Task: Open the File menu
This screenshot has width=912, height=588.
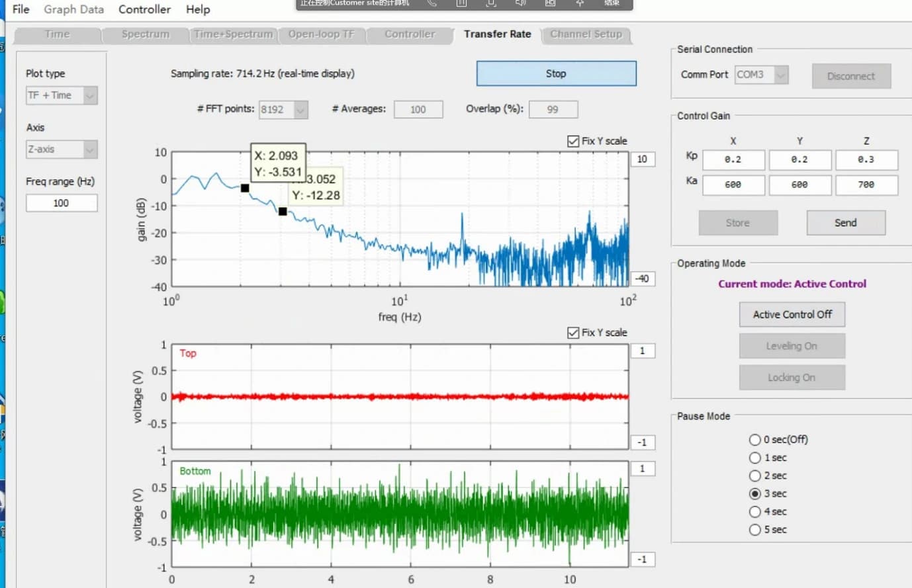Action: click(21, 9)
